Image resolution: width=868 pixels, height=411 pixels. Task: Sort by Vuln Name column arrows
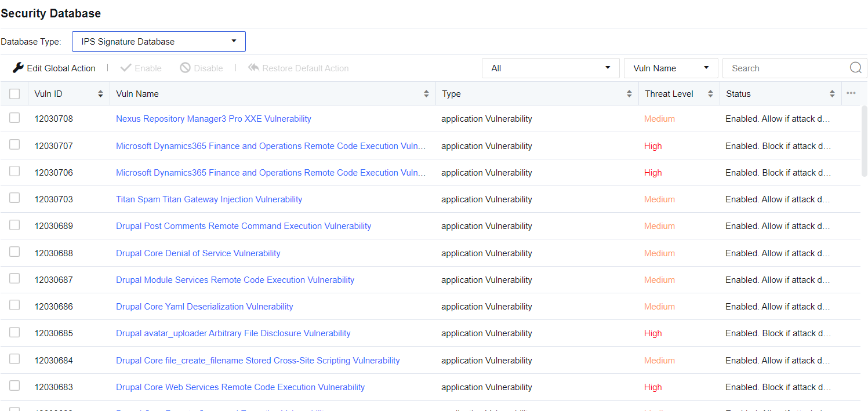(426, 94)
